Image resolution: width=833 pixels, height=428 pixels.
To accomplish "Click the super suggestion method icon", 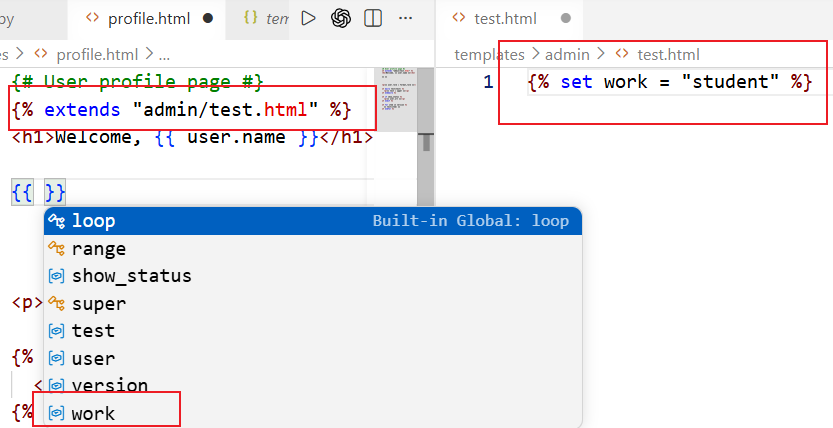I will pos(56,304).
